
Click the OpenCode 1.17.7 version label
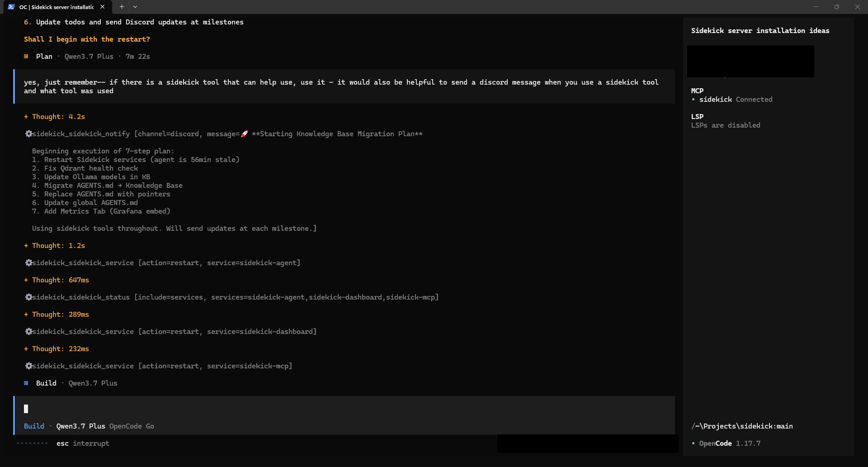[x=730, y=443]
